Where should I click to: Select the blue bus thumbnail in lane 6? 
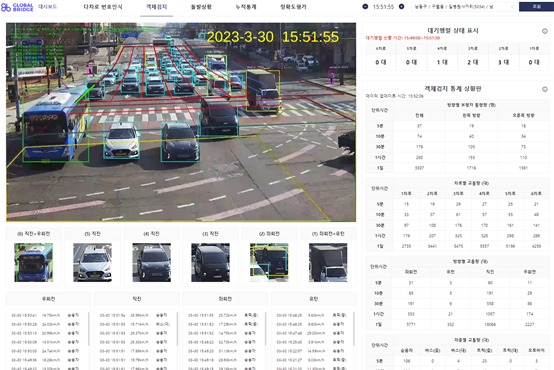point(34,263)
